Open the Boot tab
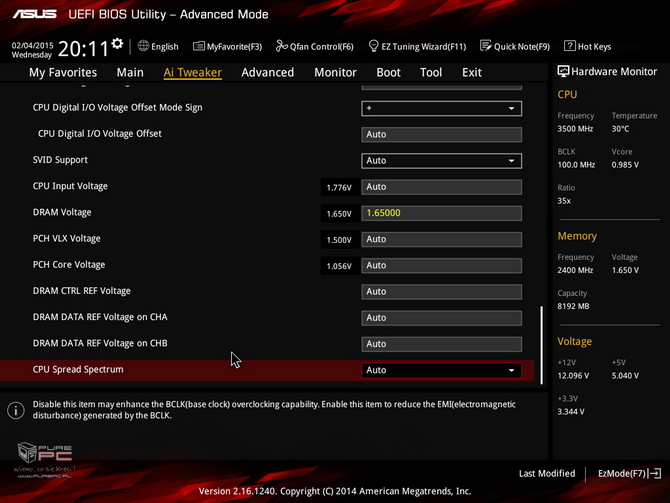This screenshot has height=503, width=670. click(x=388, y=72)
